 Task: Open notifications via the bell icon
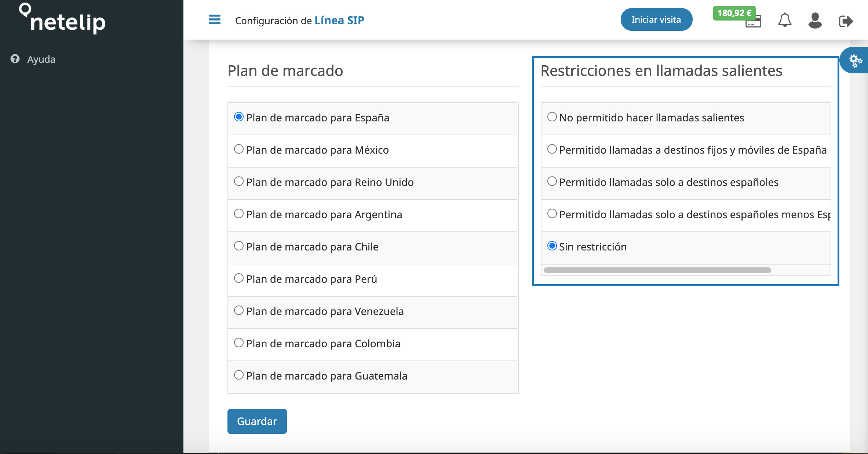pyautogui.click(x=785, y=20)
